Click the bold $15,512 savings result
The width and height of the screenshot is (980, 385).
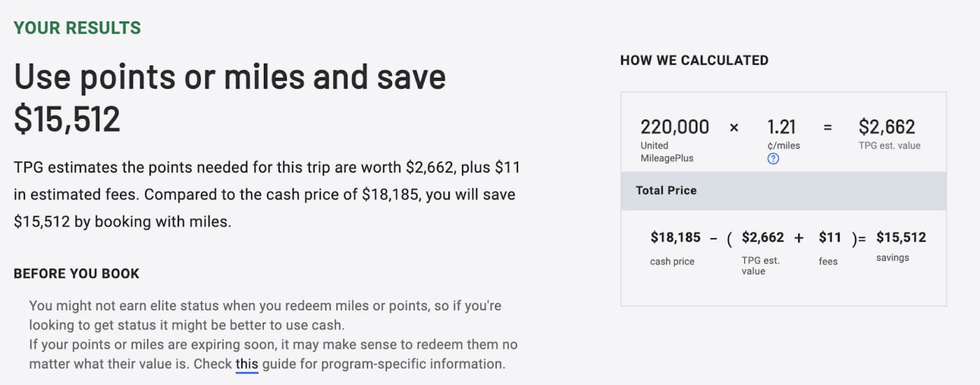901,237
